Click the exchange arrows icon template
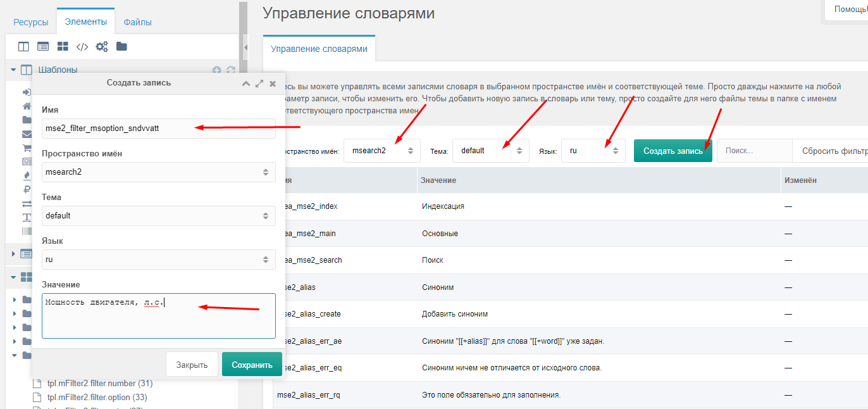 (x=27, y=203)
